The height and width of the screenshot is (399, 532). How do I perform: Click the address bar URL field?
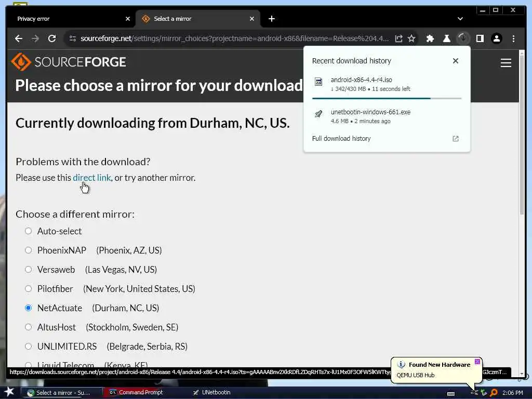point(234,38)
